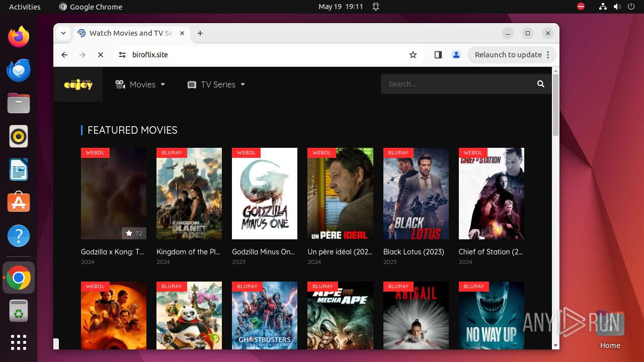Screen dimensions: 644x362
Task: Click Google Chrome dock icon
Action: [x=19, y=278]
